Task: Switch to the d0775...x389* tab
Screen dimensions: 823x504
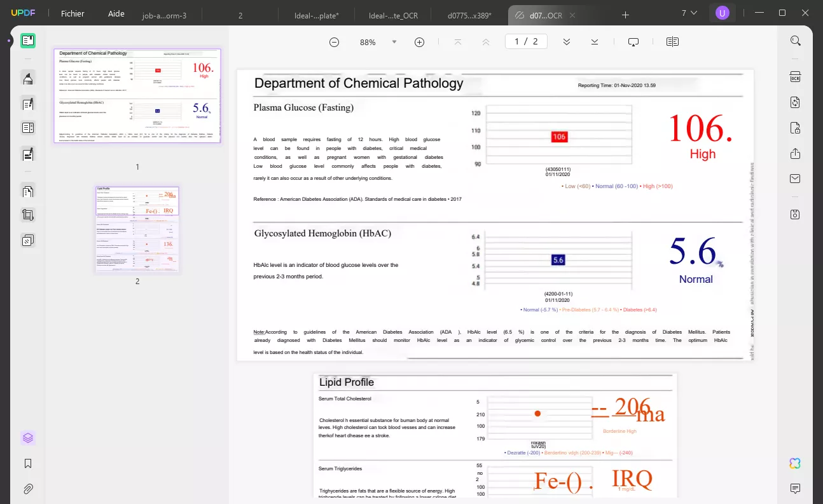Action: [x=470, y=15]
